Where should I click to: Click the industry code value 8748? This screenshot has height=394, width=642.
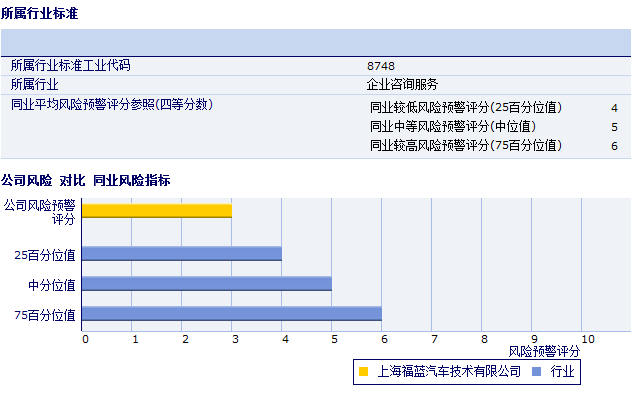pos(381,66)
